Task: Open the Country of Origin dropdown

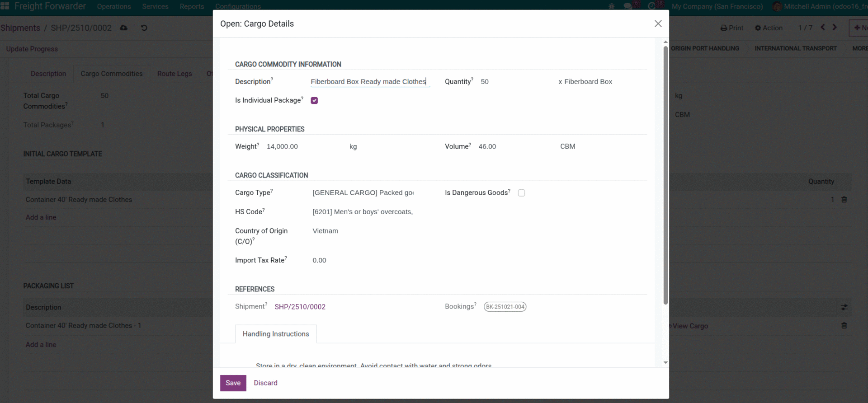Action: [x=363, y=231]
